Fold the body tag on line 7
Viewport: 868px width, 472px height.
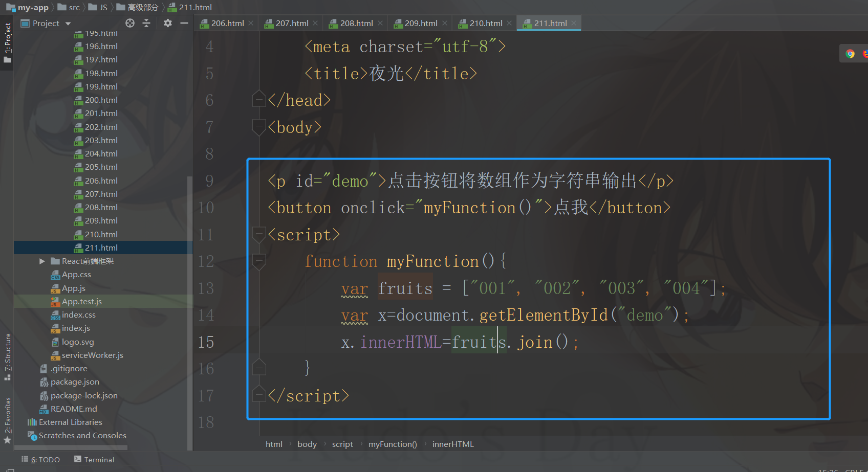click(259, 127)
